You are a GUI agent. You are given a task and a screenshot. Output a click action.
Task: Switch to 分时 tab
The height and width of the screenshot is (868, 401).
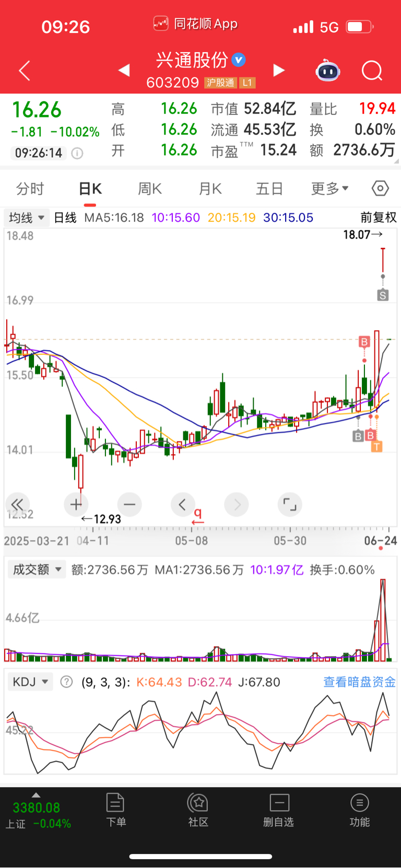coord(30,188)
